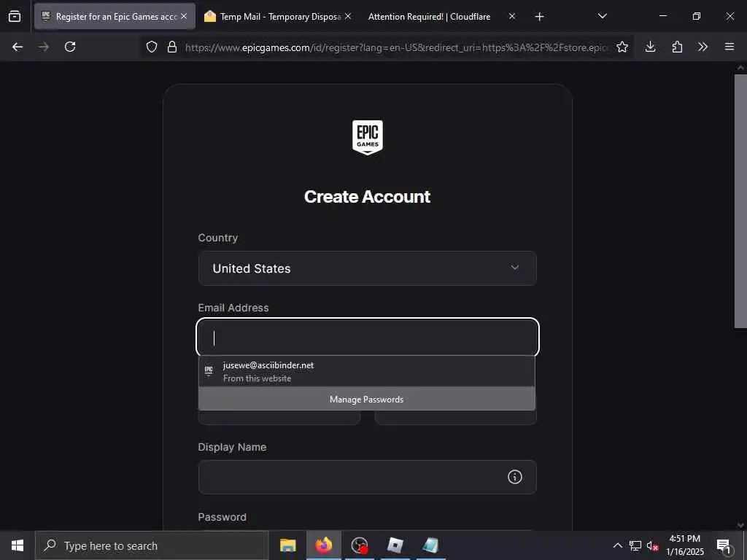747x560 pixels.
Task: Click Manage Passwords in autofill popup
Action: 366,399
